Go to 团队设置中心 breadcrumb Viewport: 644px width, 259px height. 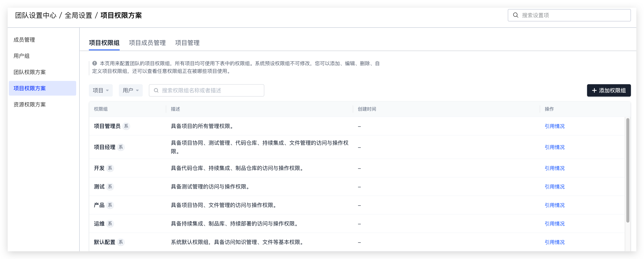[36, 16]
